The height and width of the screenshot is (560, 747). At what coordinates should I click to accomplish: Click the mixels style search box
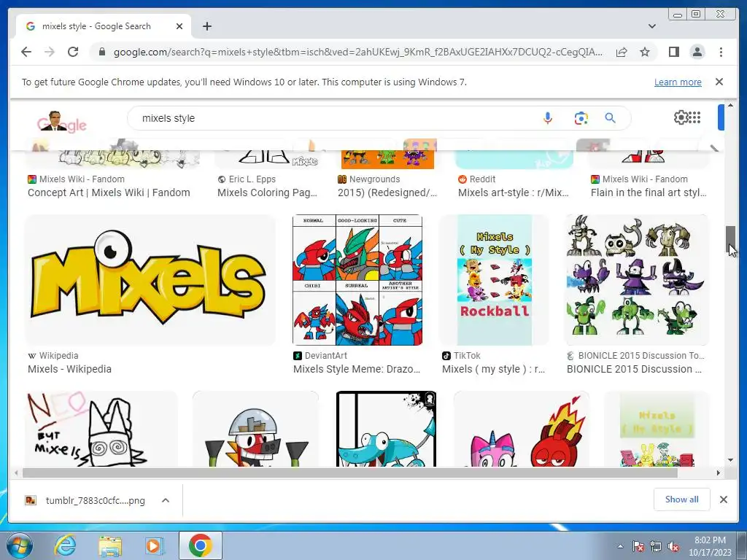click(333, 118)
